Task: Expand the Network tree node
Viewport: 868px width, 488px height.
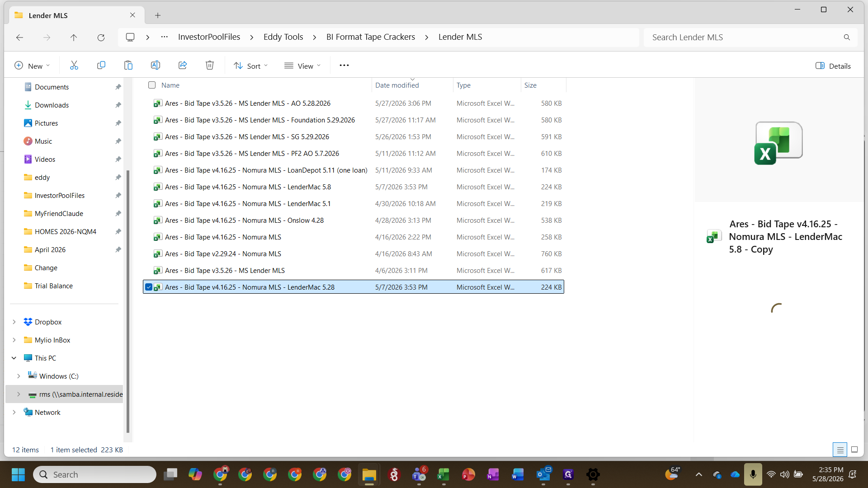Action: pos(14,412)
